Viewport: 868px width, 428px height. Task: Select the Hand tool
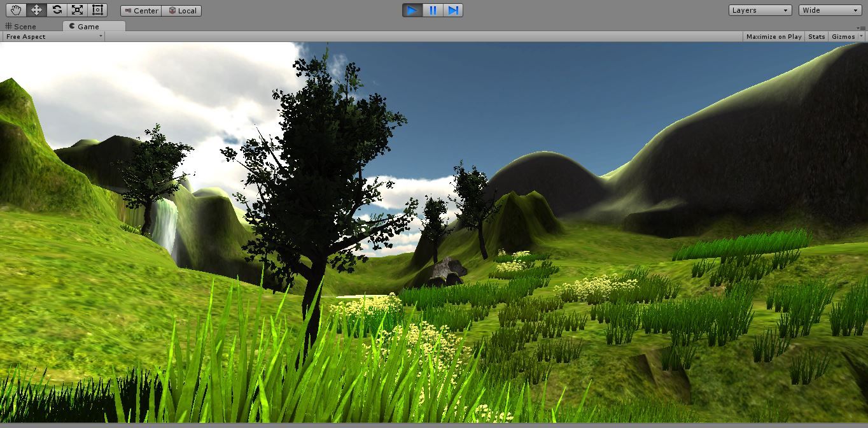[16, 10]
